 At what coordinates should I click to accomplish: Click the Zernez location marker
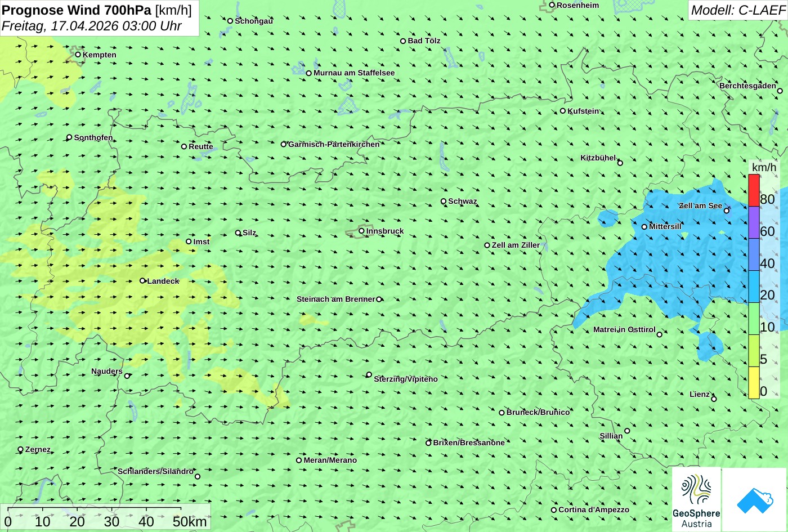pyautogui.click(x=21, y=449)
